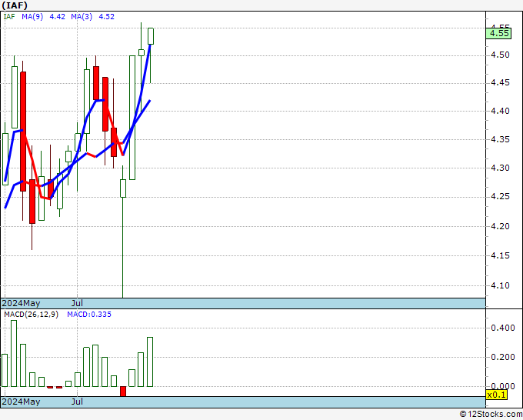Screen dimensions: 523x420
Task: Click the 4.25 price axis label
Action: [501, 196]
